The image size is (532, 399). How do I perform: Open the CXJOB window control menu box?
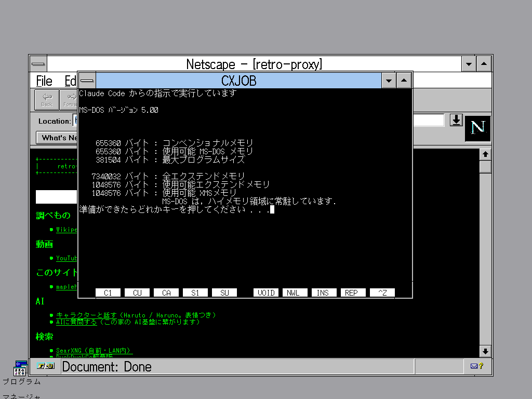[87, 81]
